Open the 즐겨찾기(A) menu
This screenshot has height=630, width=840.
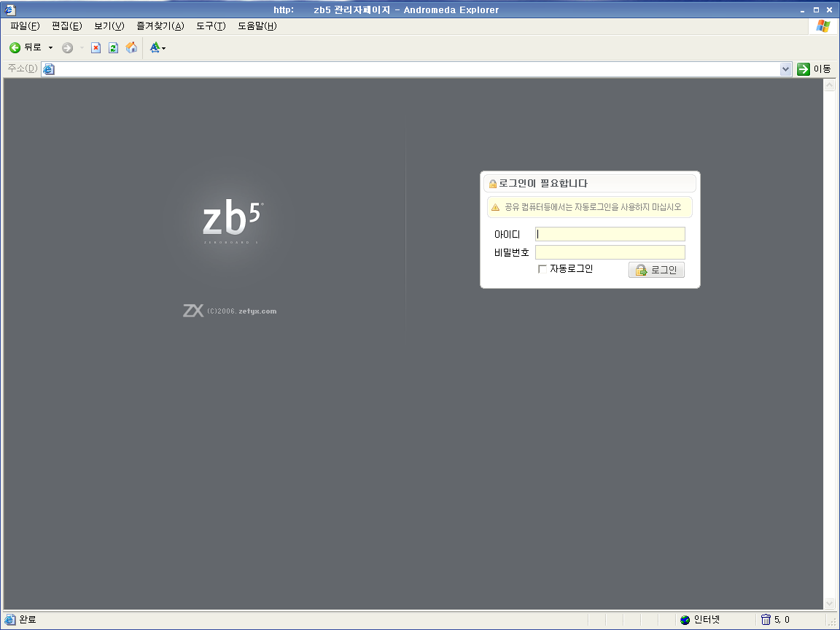coord(160,26)
